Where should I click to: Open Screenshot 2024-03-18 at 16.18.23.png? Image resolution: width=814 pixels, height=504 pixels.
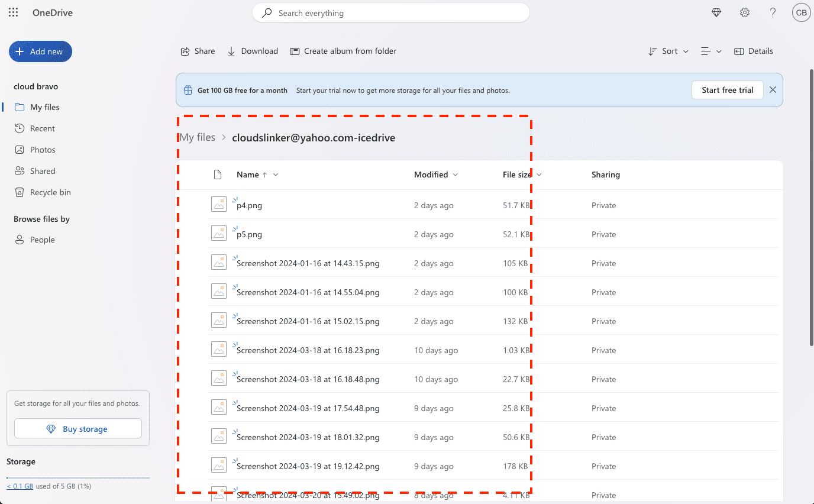(x=308, y=350)
